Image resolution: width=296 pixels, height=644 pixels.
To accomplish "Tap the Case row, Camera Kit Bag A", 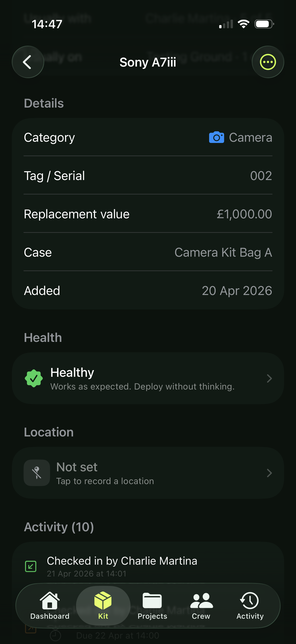I will point(148,252).
